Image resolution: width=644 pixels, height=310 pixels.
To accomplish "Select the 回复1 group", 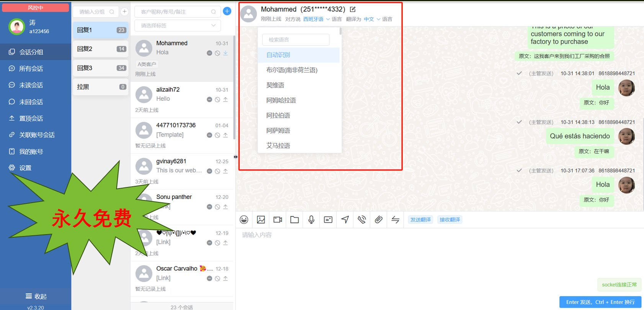I will click(101, 30).
